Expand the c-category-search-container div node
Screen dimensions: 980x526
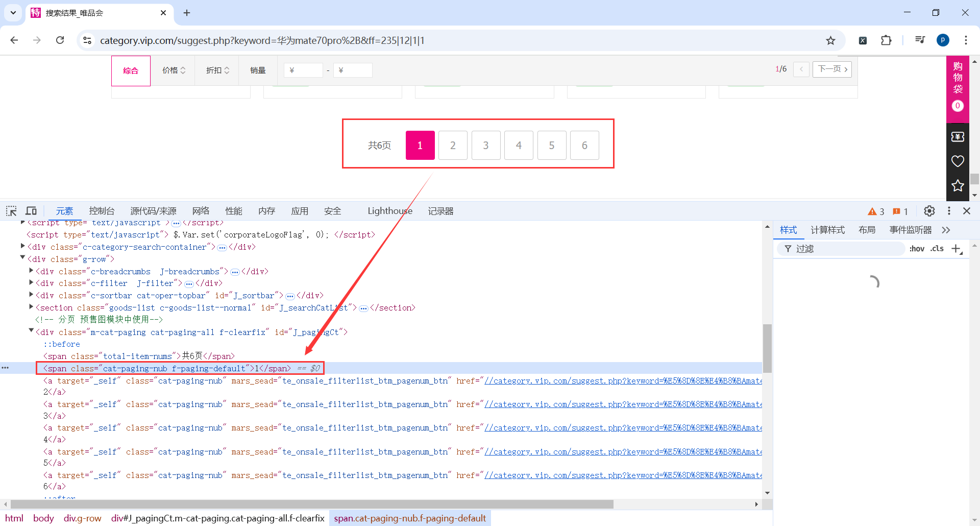[23, 246]
